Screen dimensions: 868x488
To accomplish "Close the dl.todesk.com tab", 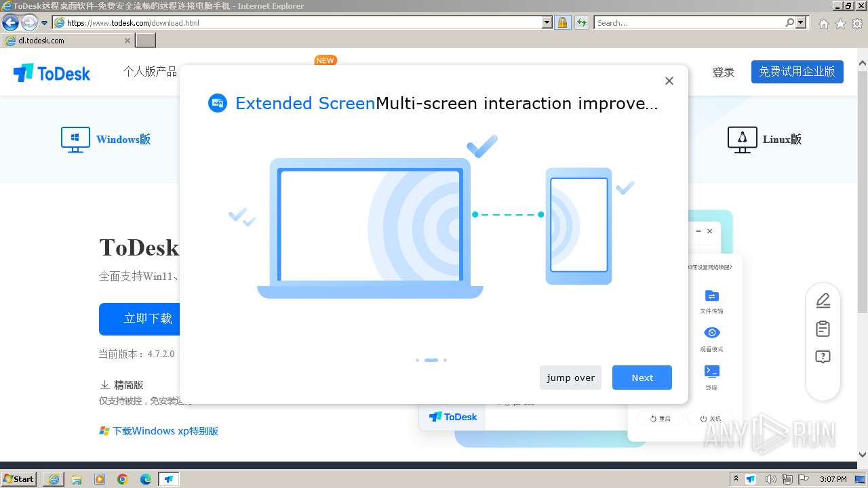I will pyautogui.click(x=127, y=41).
